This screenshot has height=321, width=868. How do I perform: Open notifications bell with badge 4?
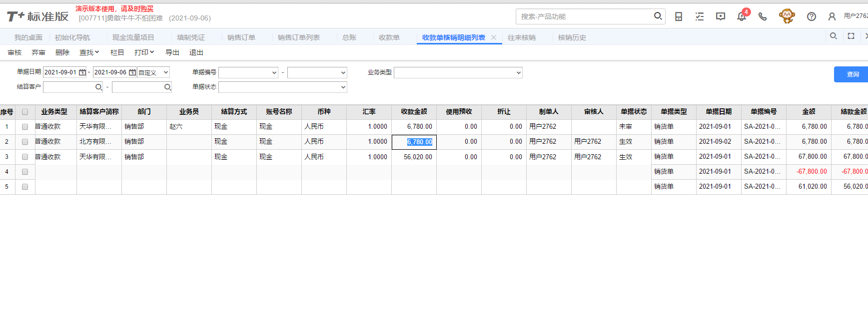pyautogui.click(x=742, y=15)
